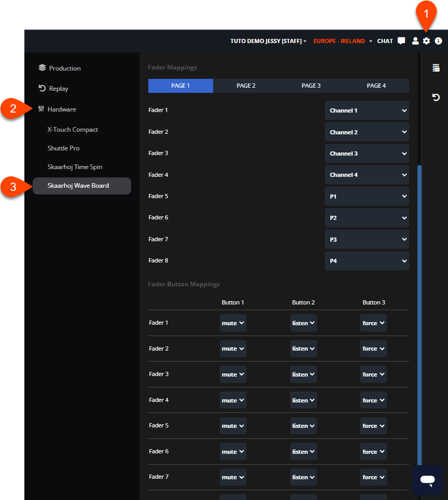The height and width of the screenshot is (500, 448).
Task: Switch to the PAGE 2 tab
Action: [246, 86]
